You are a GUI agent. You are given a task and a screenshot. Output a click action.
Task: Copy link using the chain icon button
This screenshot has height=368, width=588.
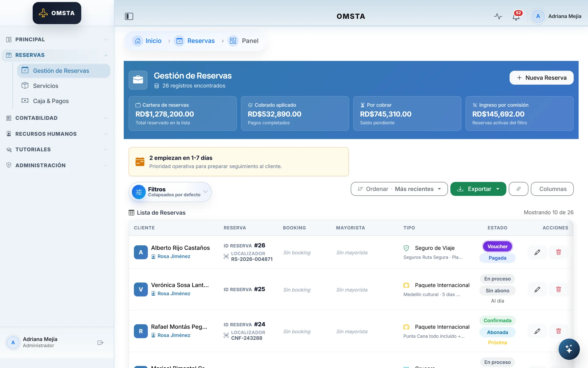[x=518, y=189]
